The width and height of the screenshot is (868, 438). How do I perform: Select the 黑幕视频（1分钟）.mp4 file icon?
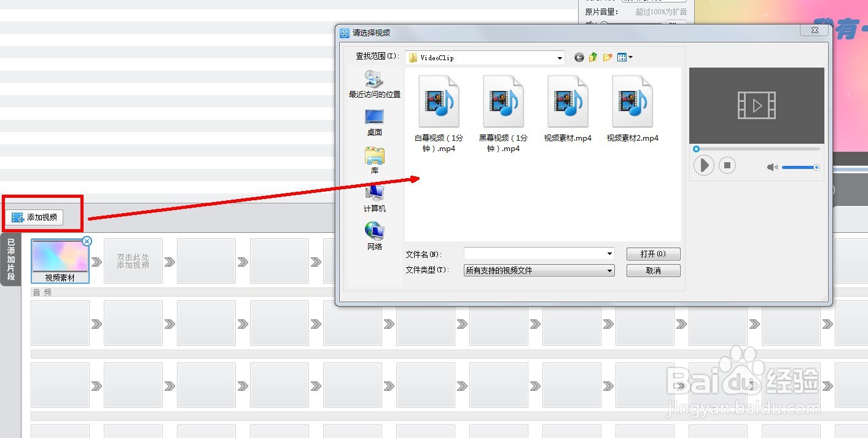[x=503, y=102]
